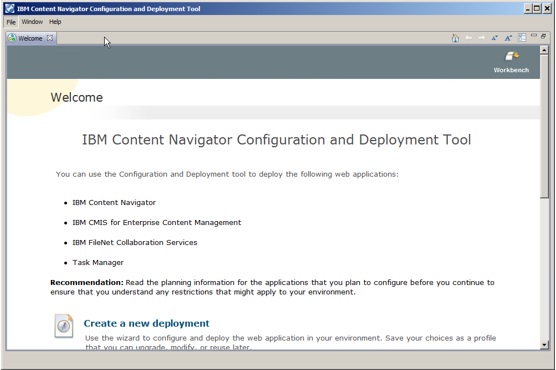Click the Task Manager list item

(x=98, y=263)
